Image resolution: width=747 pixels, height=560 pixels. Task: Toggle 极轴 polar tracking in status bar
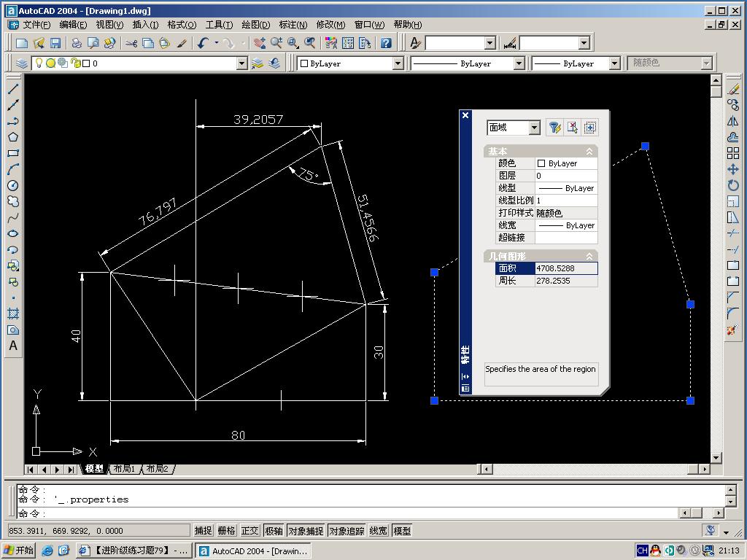click(274, 531)
